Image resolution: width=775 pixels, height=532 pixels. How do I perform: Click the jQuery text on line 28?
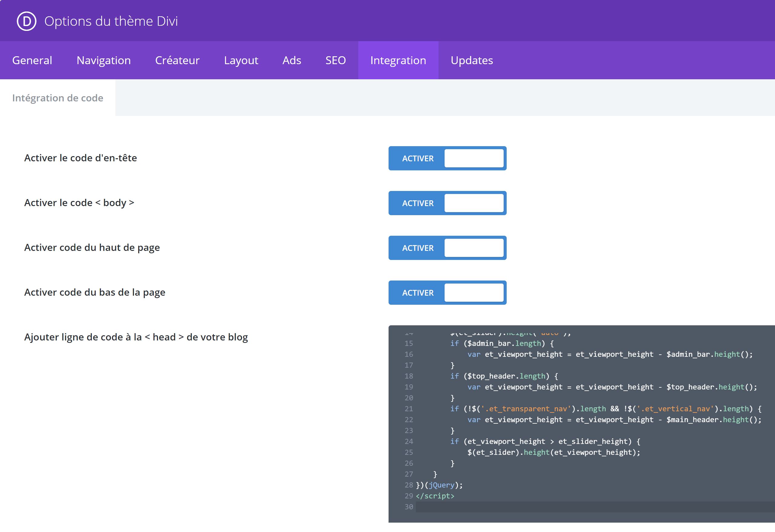click(441, 485)
